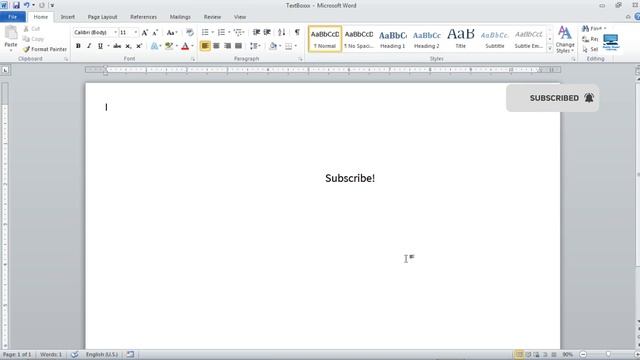640x360 pixels.
Task: Click the Save icon in quick access toolbar
Action: [x=16, y=5]
